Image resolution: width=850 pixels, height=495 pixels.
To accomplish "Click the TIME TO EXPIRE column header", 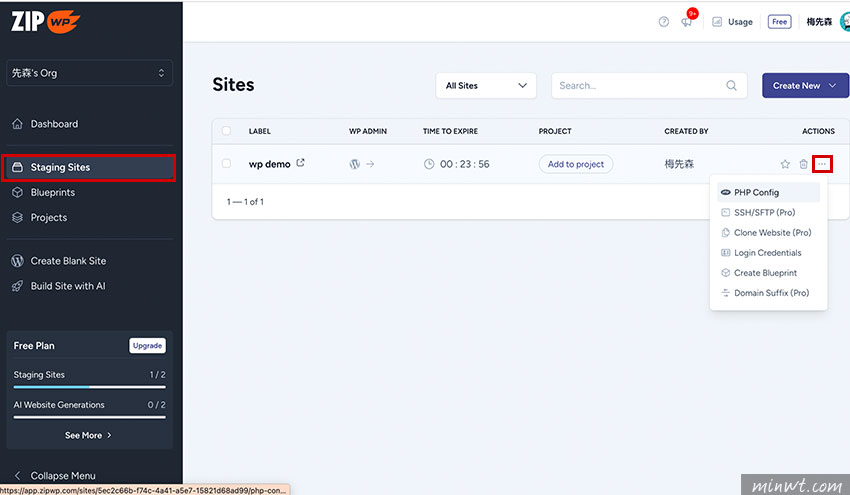I will [x=450, y=131].
